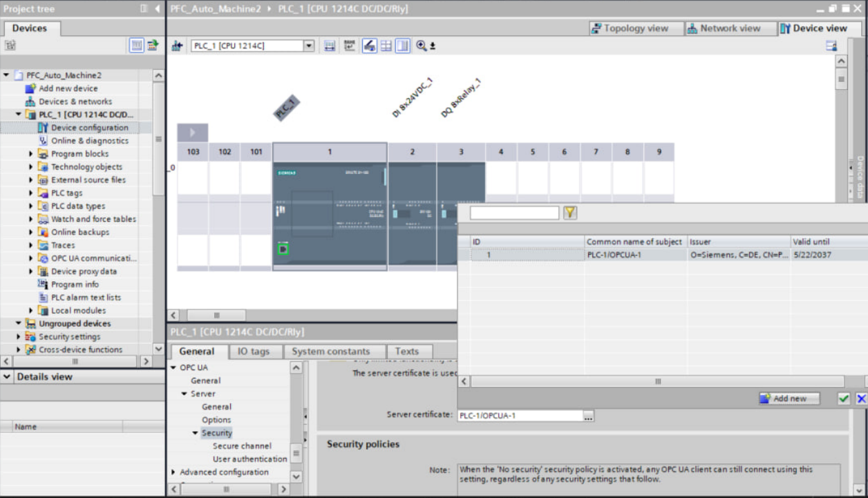The image size is (868, 498).
Task: Toggle the last highlighted device toolbar button
Action: [x=403, y=46]
